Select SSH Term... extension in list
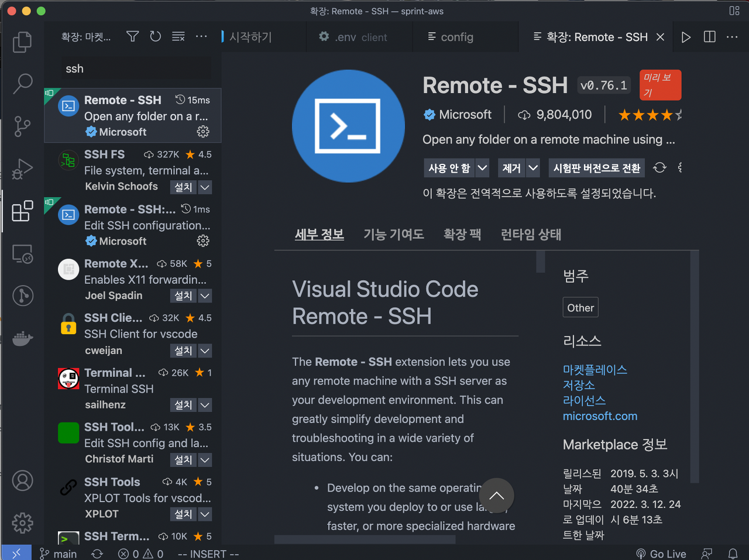Screen dimensions: 749x560 [x=133, y=537]
